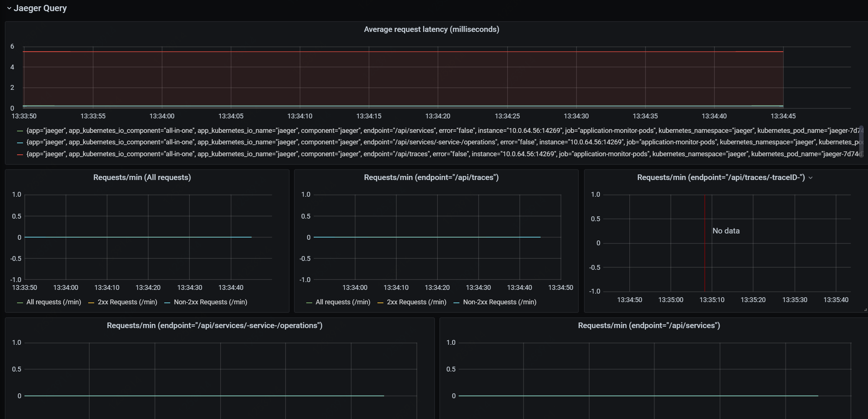Click the All requests green icon in the /api/traces panel

(309, 302)
